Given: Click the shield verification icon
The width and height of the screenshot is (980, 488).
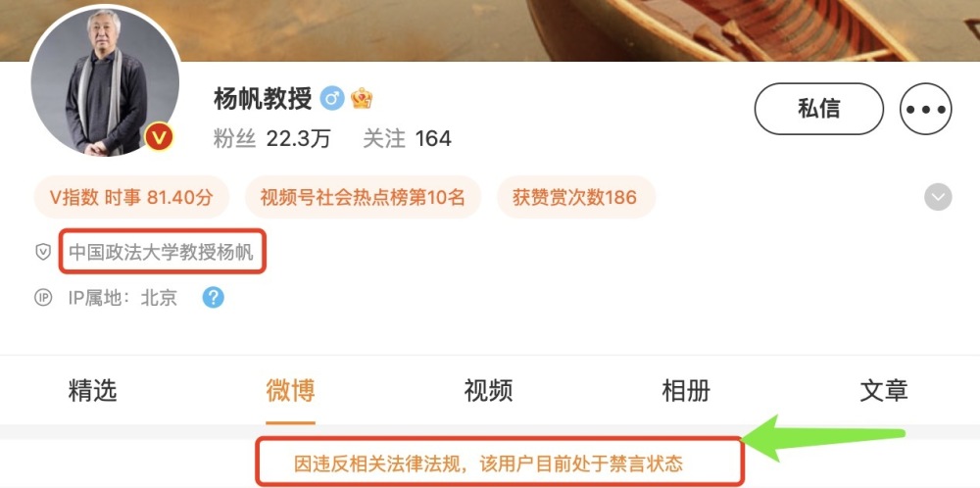Looking at the screenshot, I should coord(42,252).
